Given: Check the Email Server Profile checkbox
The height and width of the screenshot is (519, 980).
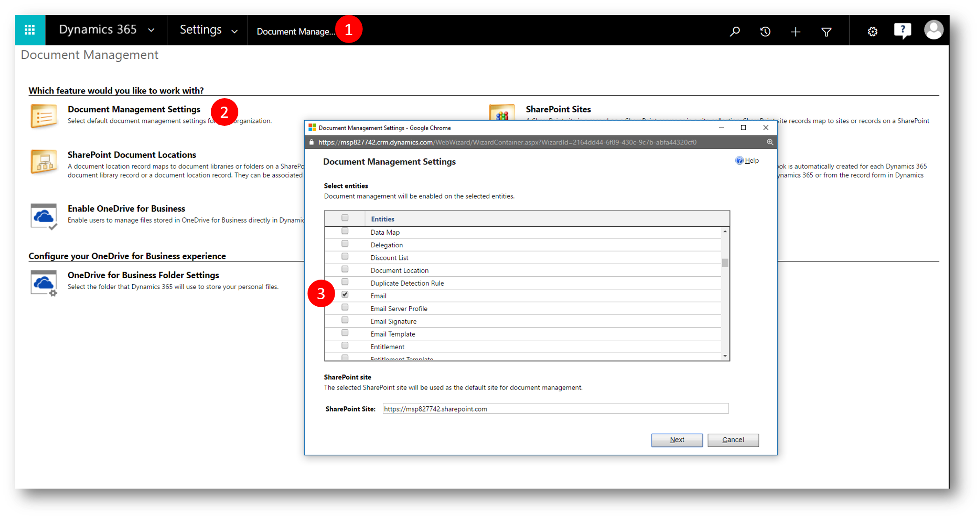Looking at the screenshot, I should (x=345, y=307).
